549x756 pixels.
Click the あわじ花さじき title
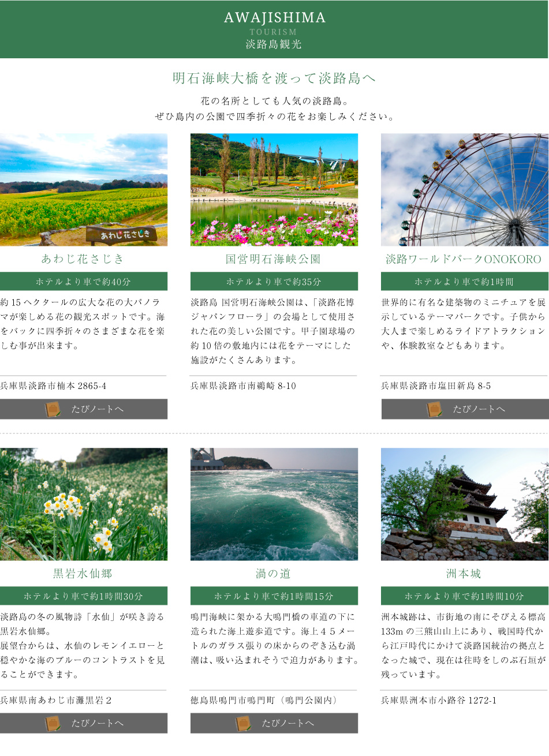tap(83, 259)
